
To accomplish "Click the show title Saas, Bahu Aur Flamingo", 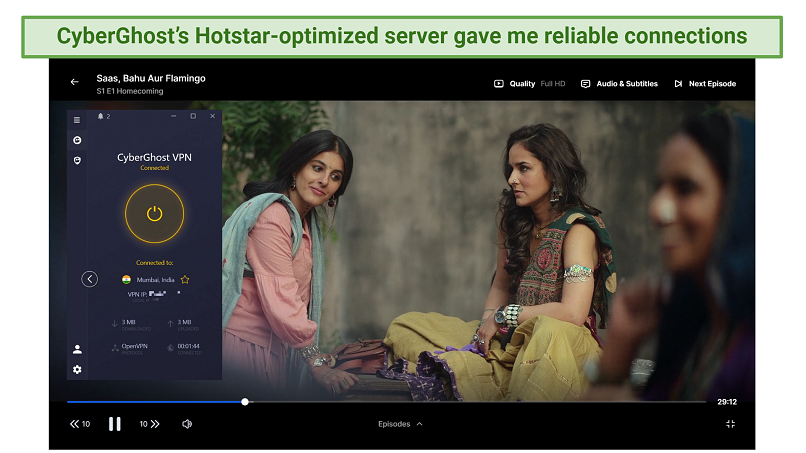I will tap(151, 78).
